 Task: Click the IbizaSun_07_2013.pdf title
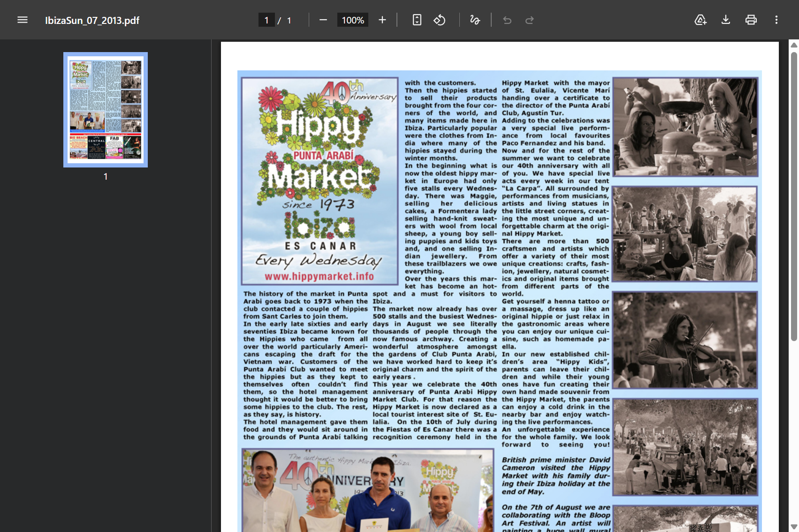click(x=92, y=20)
